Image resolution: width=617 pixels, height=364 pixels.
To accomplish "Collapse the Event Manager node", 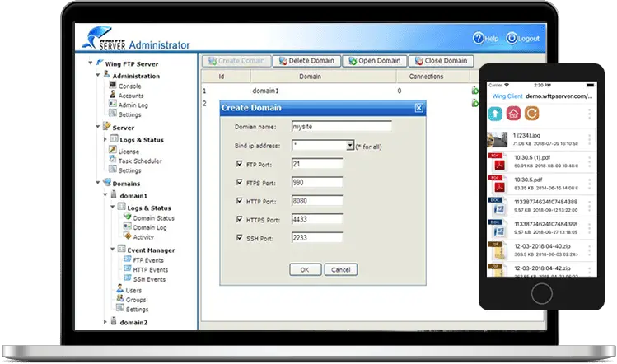I will (113, 249).
